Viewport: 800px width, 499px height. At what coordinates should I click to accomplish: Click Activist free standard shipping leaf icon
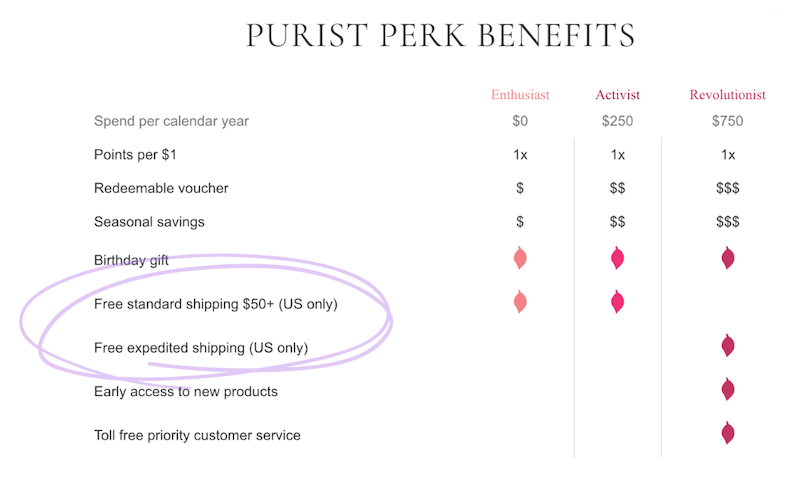coord(617,302)
